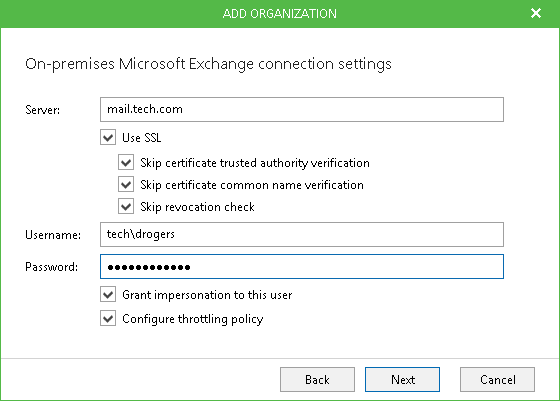Screen dimensions: 560x401
Task: Click the Server label text
Action: click(42, 110)
